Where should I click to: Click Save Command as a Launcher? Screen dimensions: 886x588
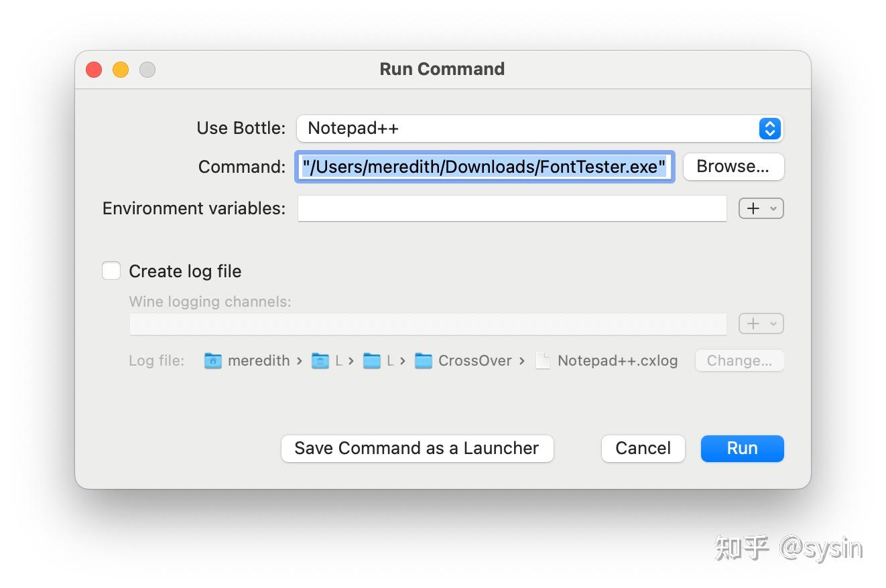[417, 449]
